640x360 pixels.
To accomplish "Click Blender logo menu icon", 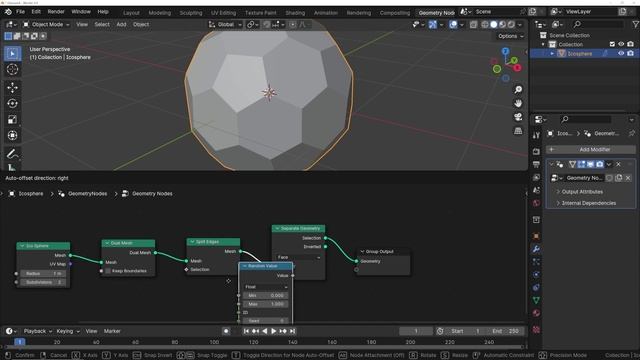I will [x=8, y=12].
